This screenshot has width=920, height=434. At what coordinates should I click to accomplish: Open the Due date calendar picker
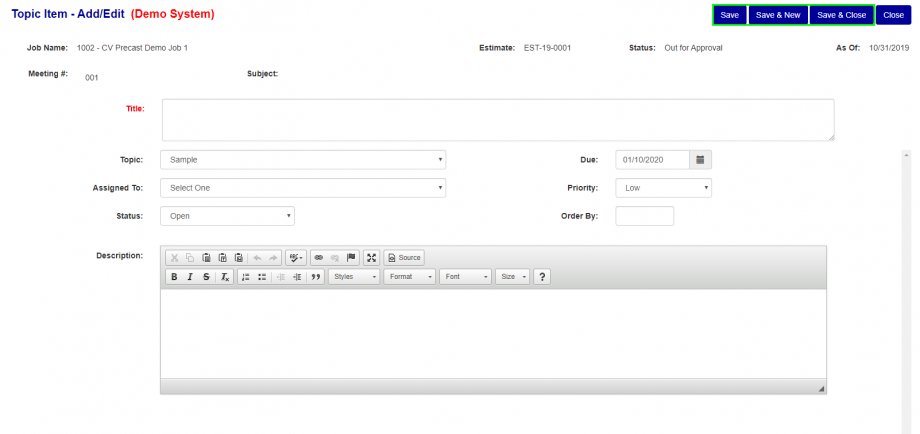(700, 160)
